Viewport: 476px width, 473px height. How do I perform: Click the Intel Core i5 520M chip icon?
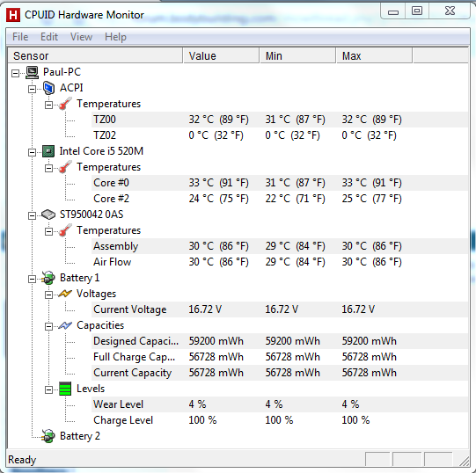coord(48,151)
